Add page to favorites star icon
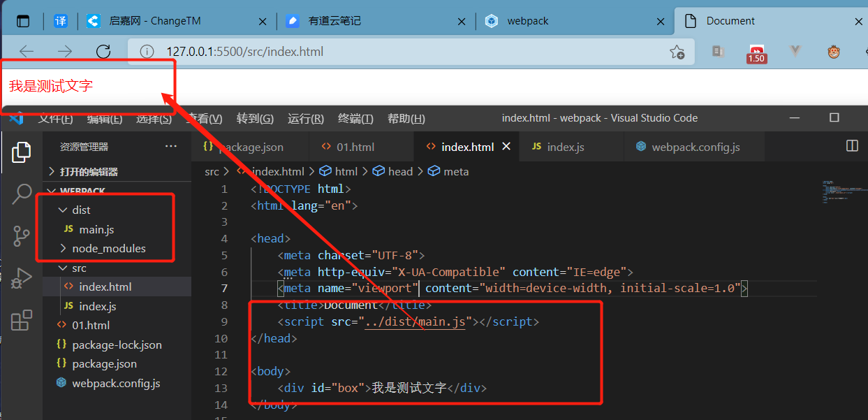This screenshot has height=420, width=868. click(677, 52)
